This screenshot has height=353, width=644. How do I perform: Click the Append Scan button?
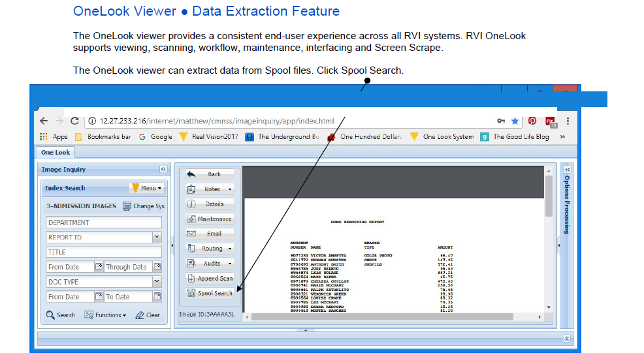210,279
